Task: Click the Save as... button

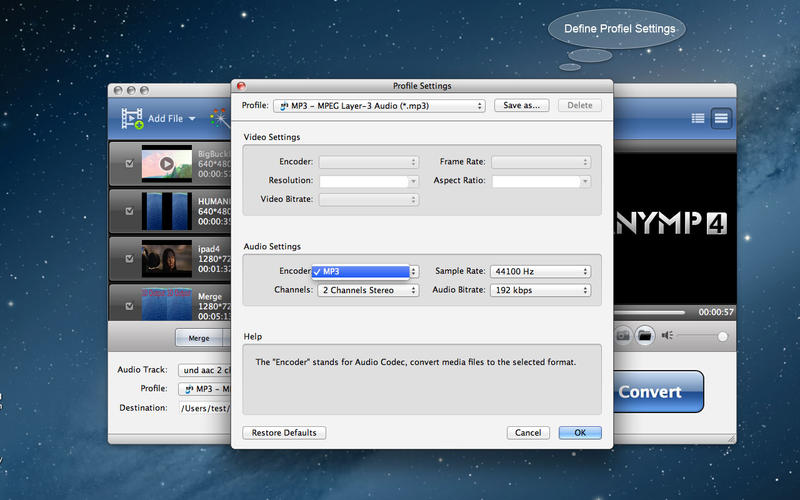Action: point(522,105)
